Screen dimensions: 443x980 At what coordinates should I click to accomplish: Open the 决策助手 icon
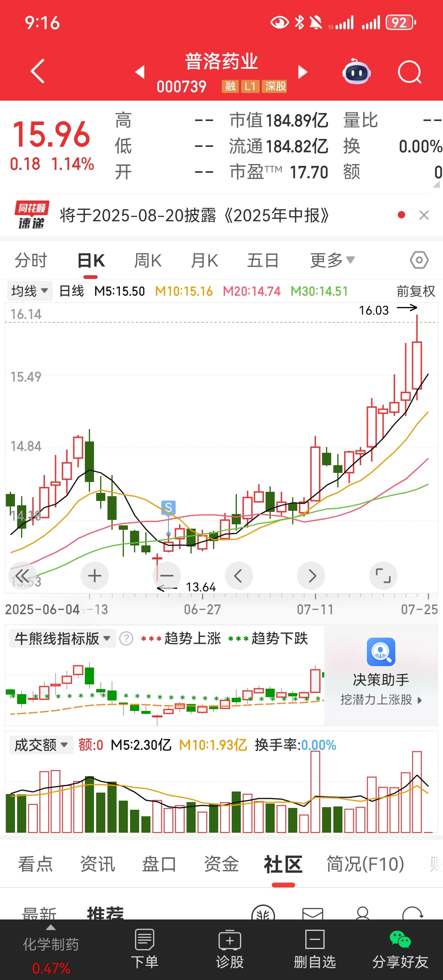tap(381, 652)
